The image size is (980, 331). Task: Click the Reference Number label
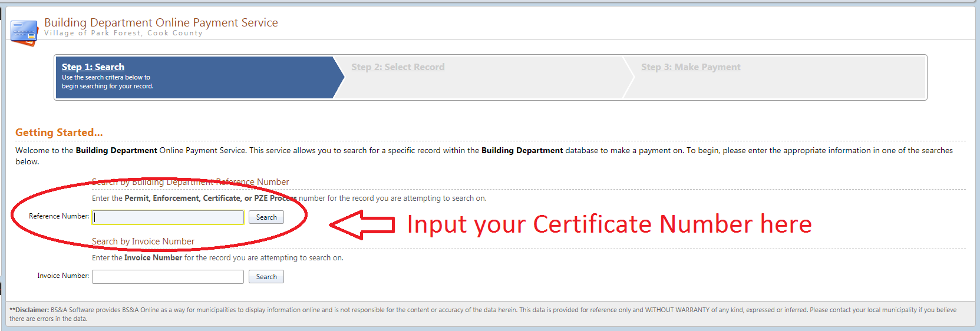[x=59, y=216]
